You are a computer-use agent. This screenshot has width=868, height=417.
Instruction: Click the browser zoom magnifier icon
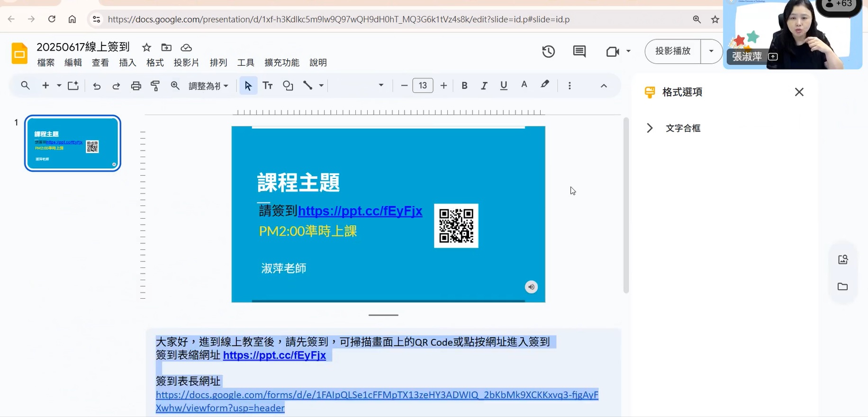click(696, 19)
